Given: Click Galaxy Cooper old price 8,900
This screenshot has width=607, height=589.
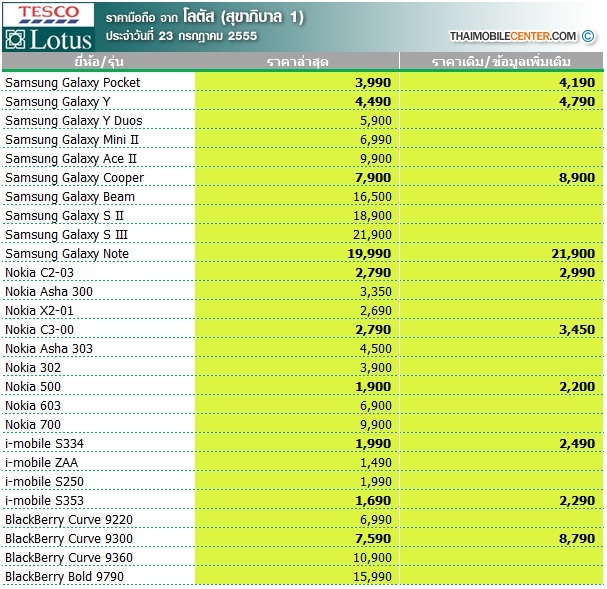Looking at the screenshot, I should pyautogui.click(x=577, y=177).
